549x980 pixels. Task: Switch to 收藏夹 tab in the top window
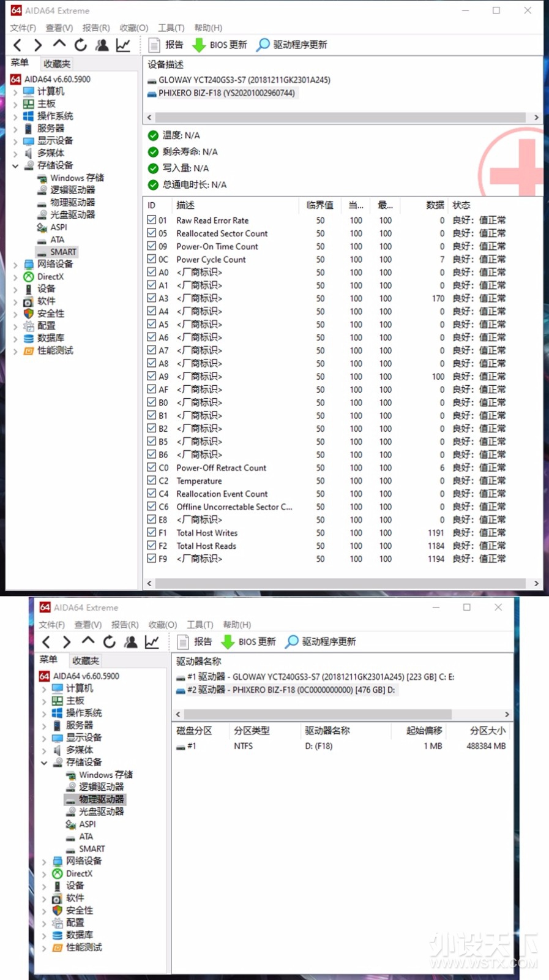coord(56,64)
